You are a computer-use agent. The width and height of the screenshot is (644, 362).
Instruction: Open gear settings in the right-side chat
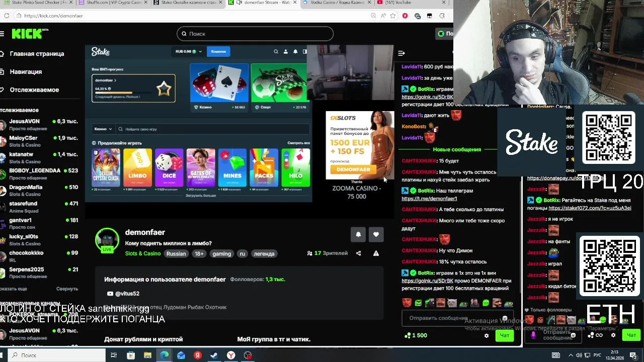[x=613, y=335]
